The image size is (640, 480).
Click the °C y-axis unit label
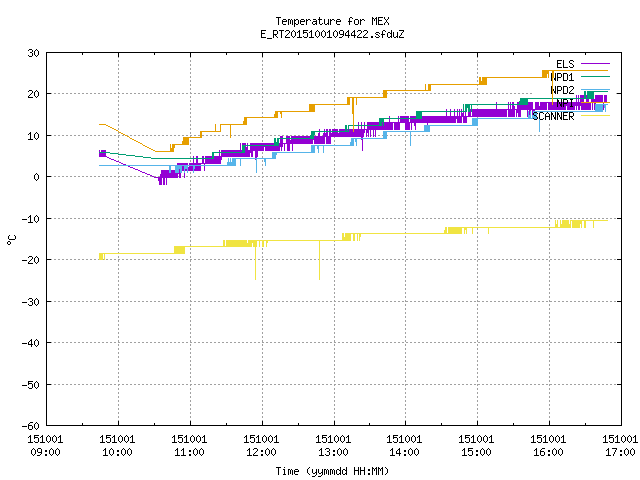coord(11,240)
